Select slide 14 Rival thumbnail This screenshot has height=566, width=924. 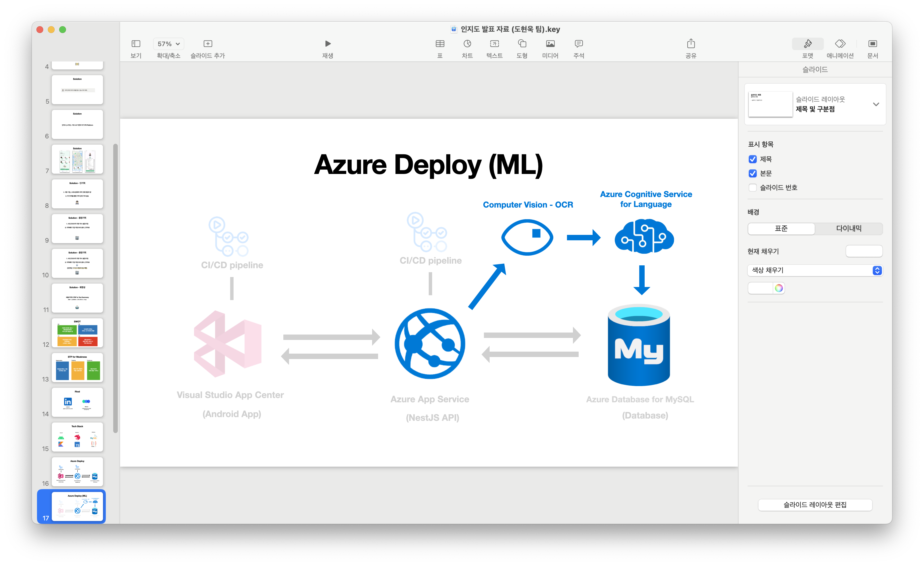(x=77, y=402)
